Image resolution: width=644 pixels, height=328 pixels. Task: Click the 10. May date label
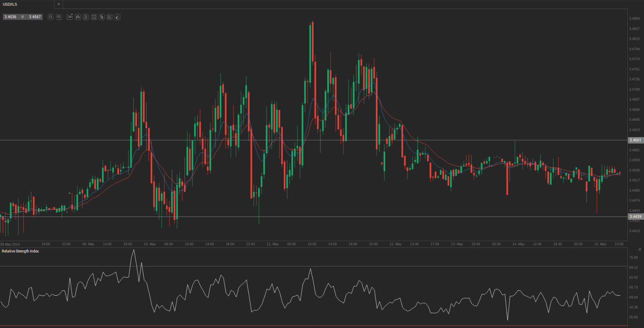[150, 244]
